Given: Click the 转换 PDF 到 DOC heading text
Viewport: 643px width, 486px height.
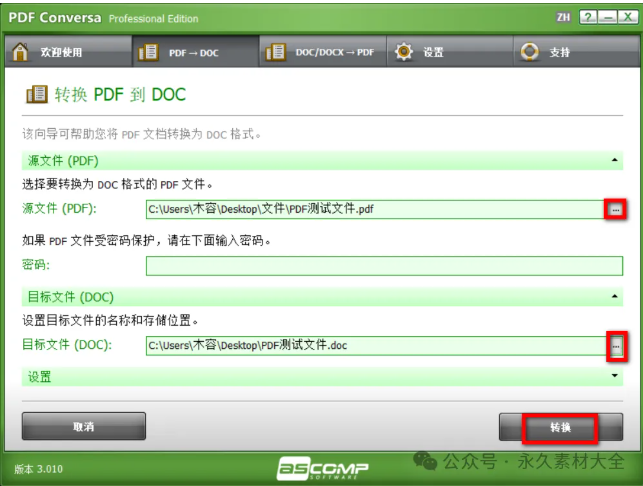Looking at the screenshot, I should pos(120,94).
